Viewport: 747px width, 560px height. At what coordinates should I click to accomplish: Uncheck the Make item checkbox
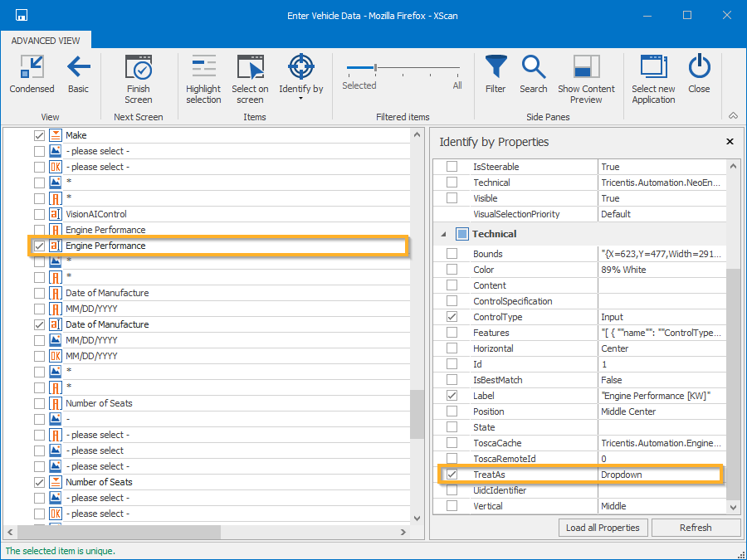[39, 135]
